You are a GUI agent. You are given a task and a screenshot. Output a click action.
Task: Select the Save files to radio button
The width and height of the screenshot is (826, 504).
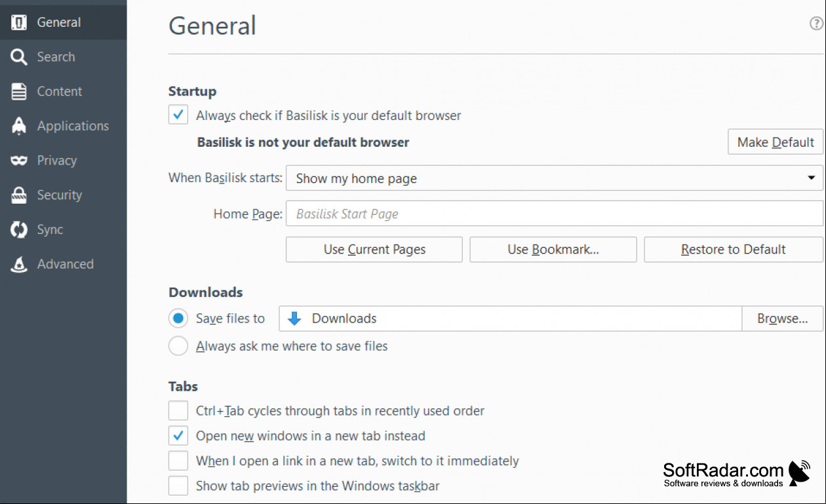178,319
